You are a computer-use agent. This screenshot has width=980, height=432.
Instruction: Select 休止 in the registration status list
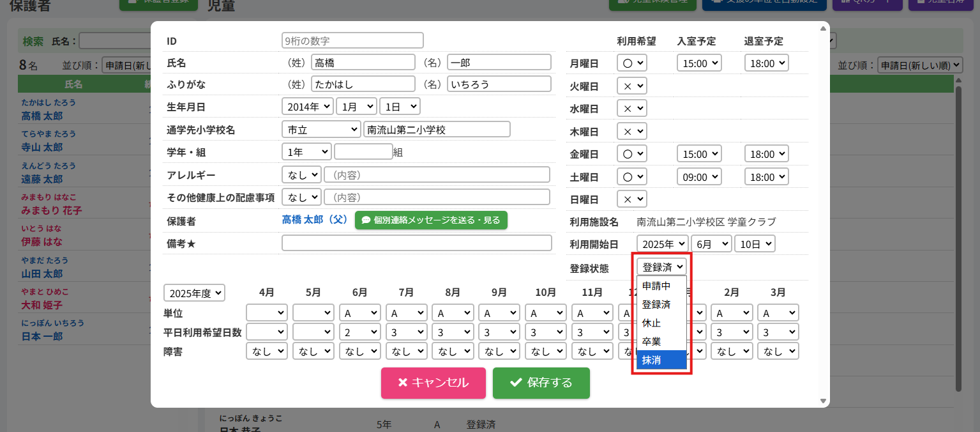coord(661,323)
